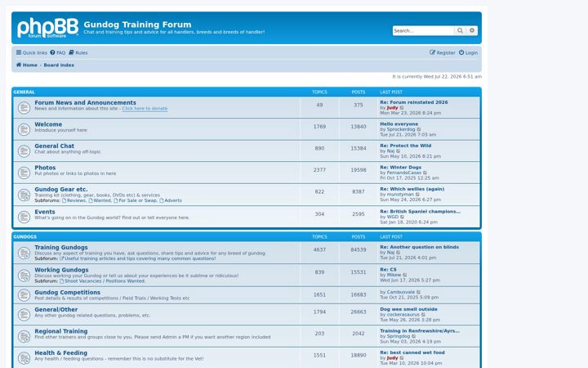Open the Gundog Competitions forum
This screenshot has height=368, width=588.
(68, 293)
